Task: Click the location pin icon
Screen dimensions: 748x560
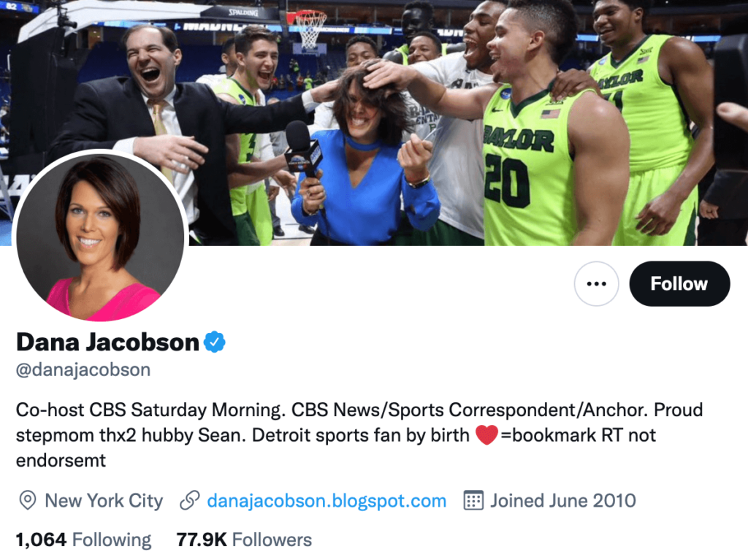Action: point(28,501)
